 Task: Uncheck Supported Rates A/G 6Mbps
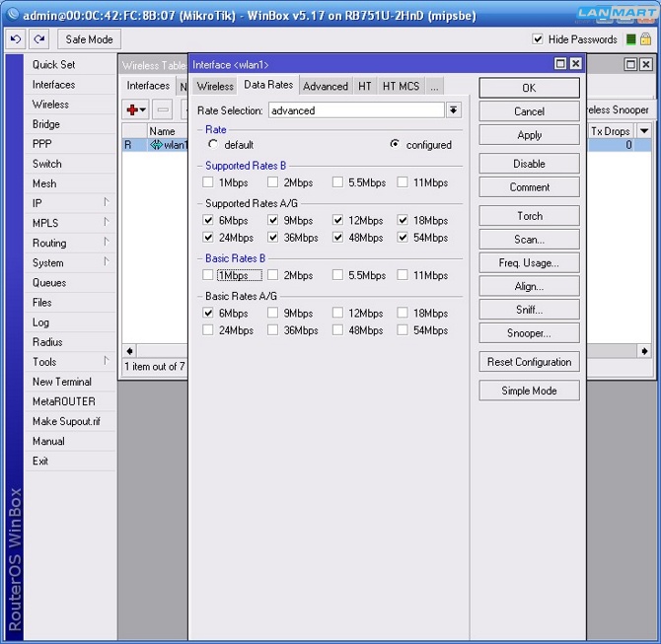coord(208,220)
